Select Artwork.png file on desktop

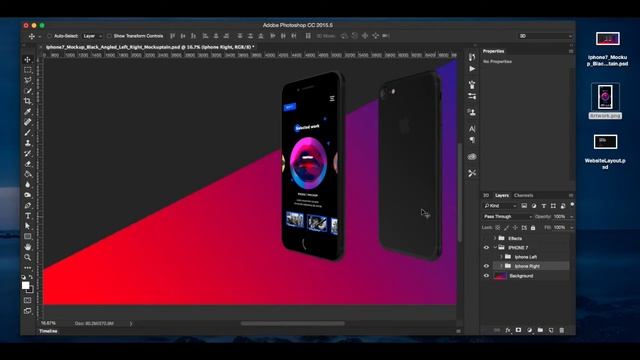point(605,101)
